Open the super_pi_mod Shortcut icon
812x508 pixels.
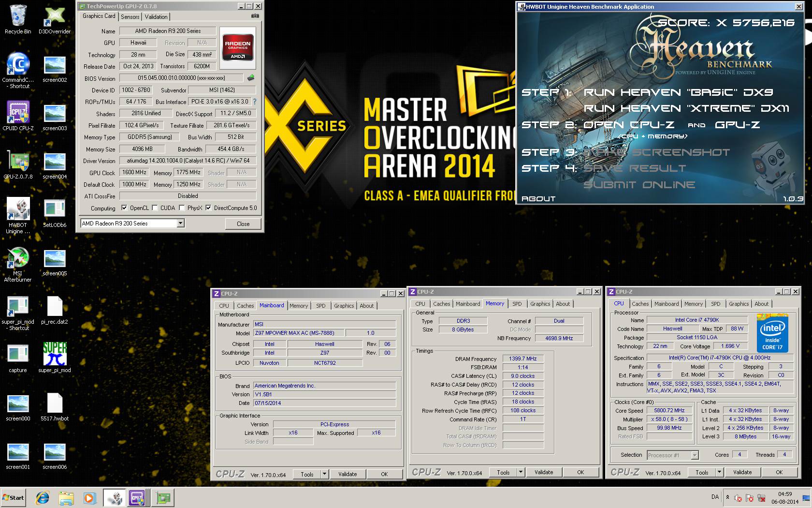[x=18, y=313]
